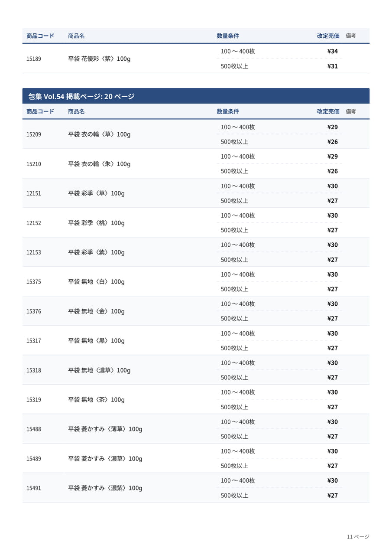This screenshot has width=392, height=555.
Task: Click the 商品コード header in the Vol.54 table
Action: [40, 111]
